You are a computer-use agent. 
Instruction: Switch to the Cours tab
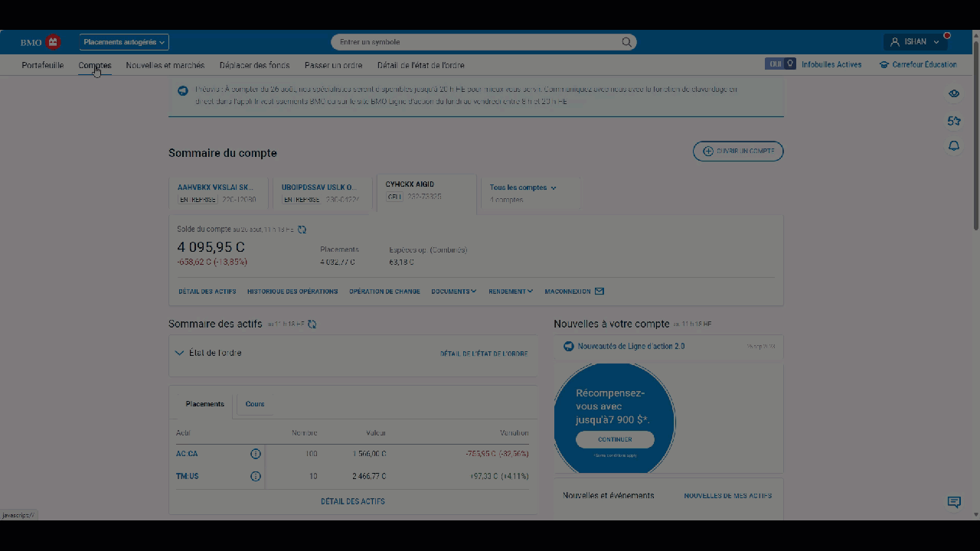coord(255,404)
